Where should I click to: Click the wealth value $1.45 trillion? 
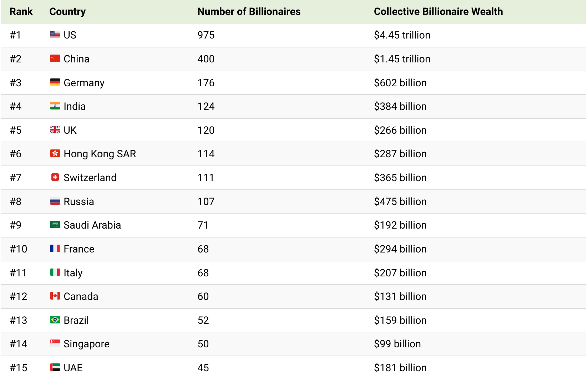coord(402,59)
